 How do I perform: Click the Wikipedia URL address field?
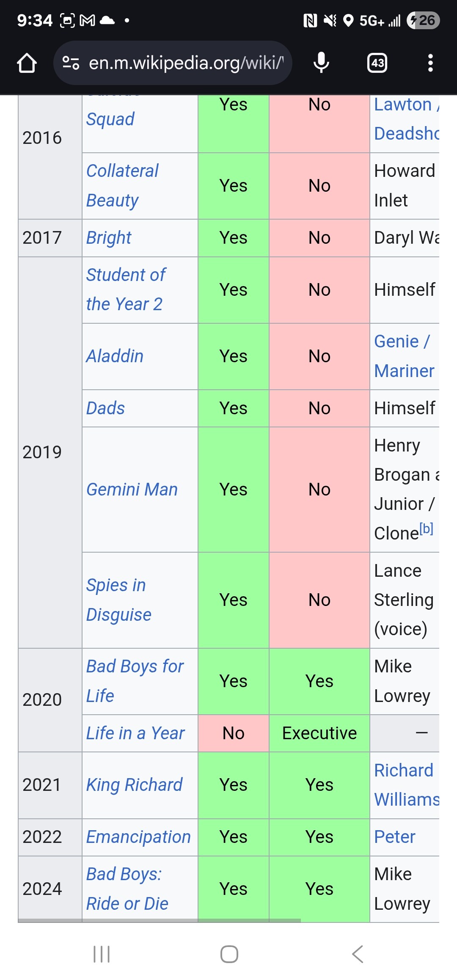(186, 63)
